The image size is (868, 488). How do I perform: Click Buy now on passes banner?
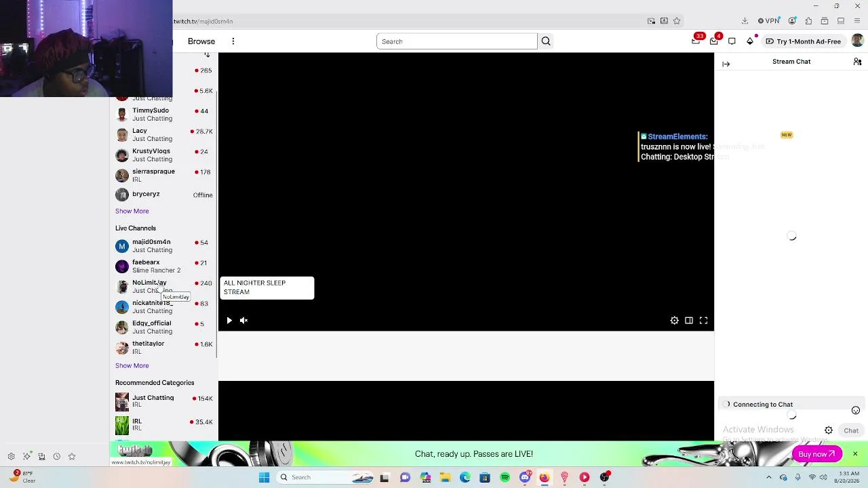click(816, 454)
